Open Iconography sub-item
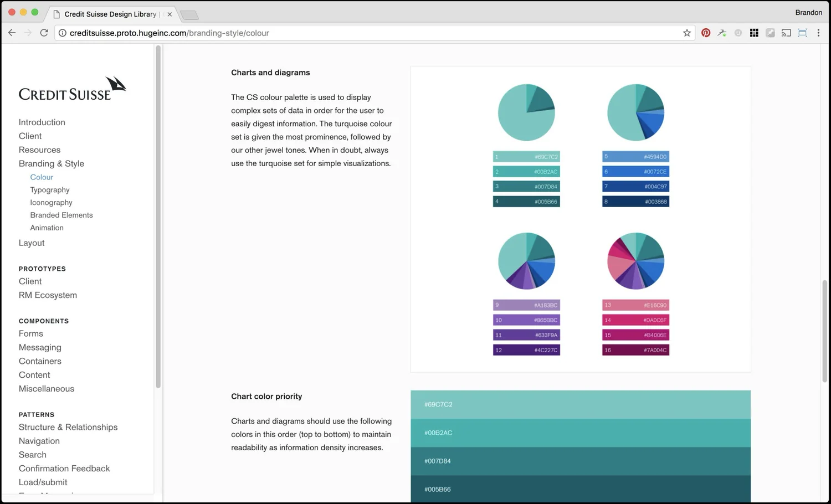Viewport: 831px width, 504px height. (x=51, y=203)
